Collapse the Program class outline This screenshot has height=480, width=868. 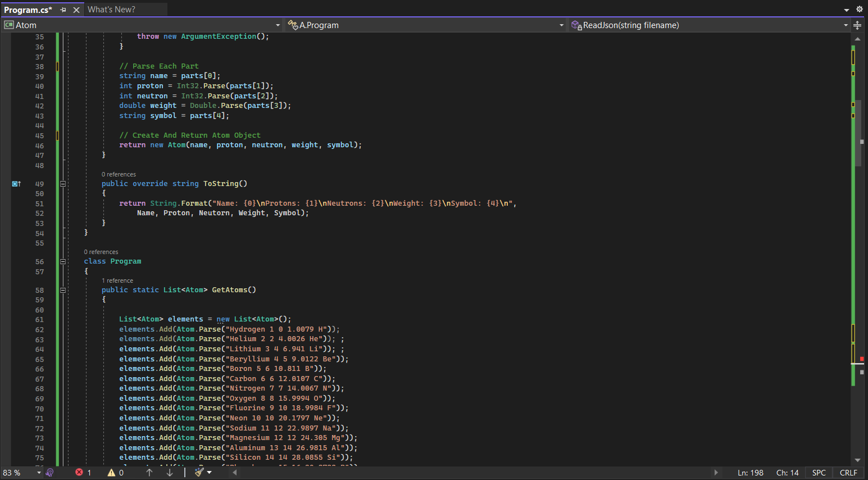point(63,261)
